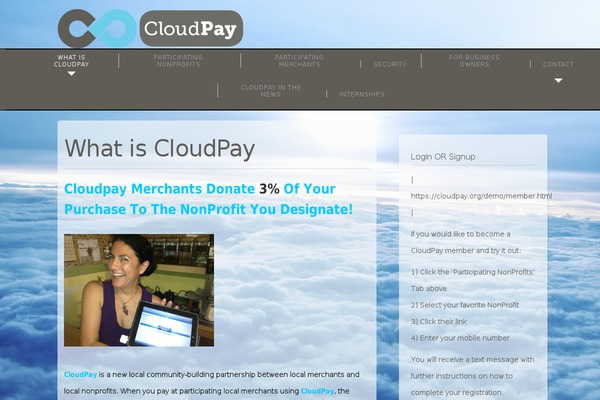Click the first blue CloudPay link in paragraph
The image size is (600, 400).
pos(80,374)
